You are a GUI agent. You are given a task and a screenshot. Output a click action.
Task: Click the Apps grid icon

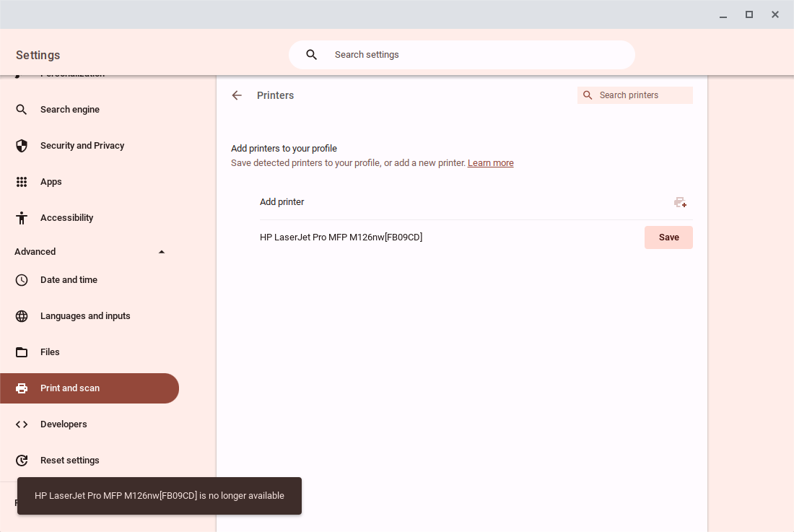(21, 182)
